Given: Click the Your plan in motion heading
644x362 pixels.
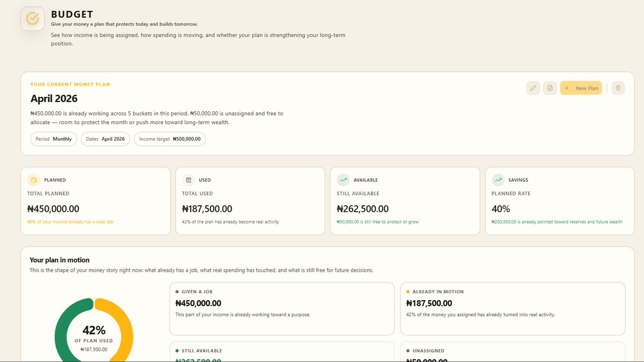Looking at the screenshot, I should click(60, 260).
